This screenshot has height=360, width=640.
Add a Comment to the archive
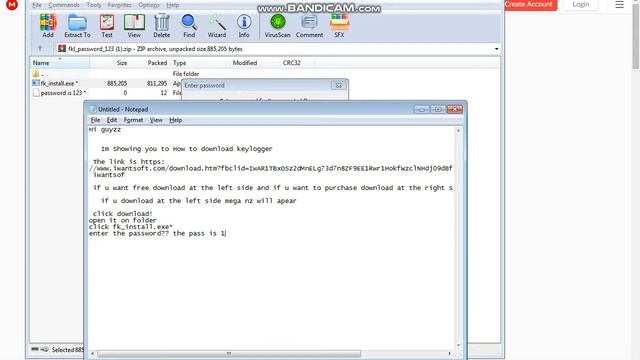click(309, 26)
